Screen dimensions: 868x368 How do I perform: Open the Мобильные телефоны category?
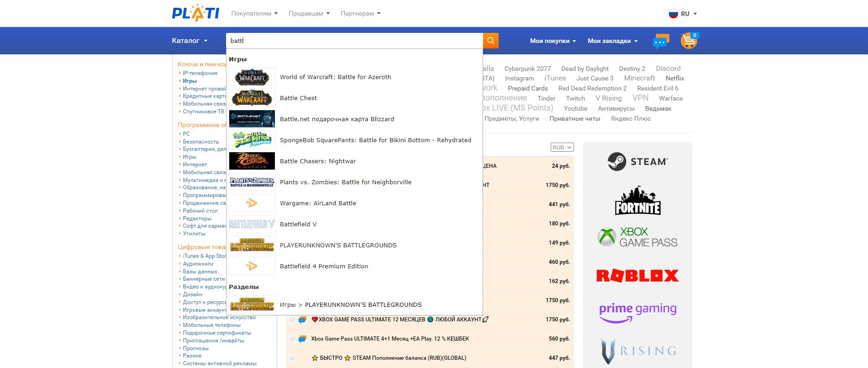[x=211, y=325]
